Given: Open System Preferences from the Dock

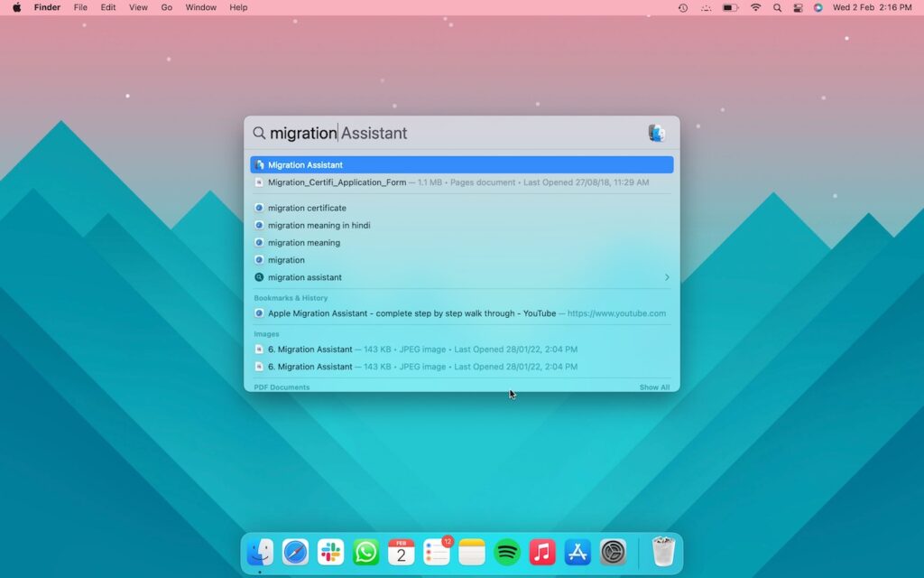Looking at the screenshot, I should pyautogui.click(x=613, y=552).
